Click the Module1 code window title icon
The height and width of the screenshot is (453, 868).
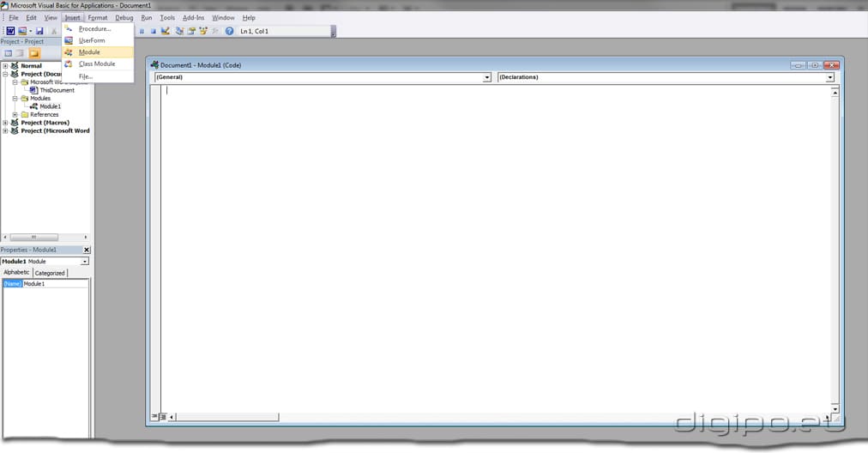click(x=154, y=65)
